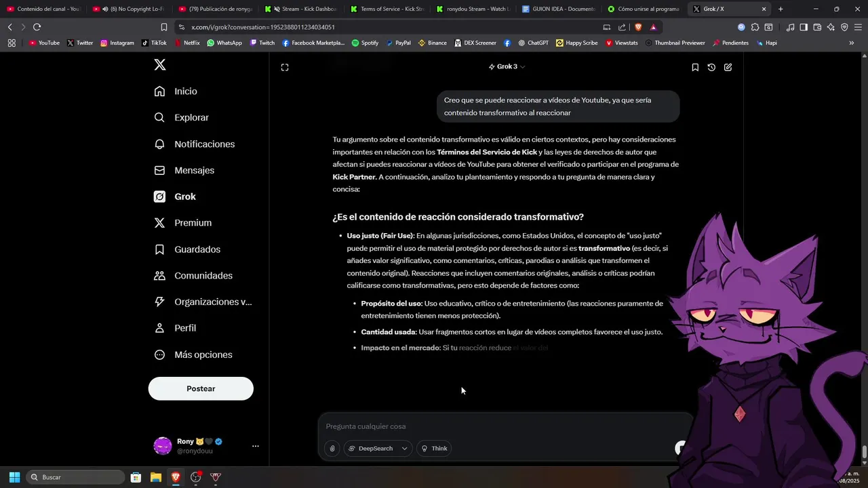
Task: Open Premium in sidebar
Action: (182, 223)
